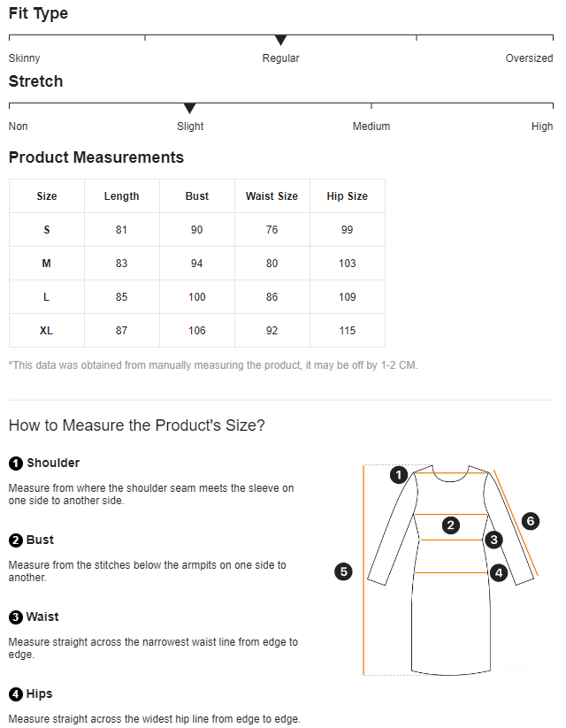Click the number 4 hips marker on diagram
Viewport: 566px width, 728px height.
tap(499, 573)
